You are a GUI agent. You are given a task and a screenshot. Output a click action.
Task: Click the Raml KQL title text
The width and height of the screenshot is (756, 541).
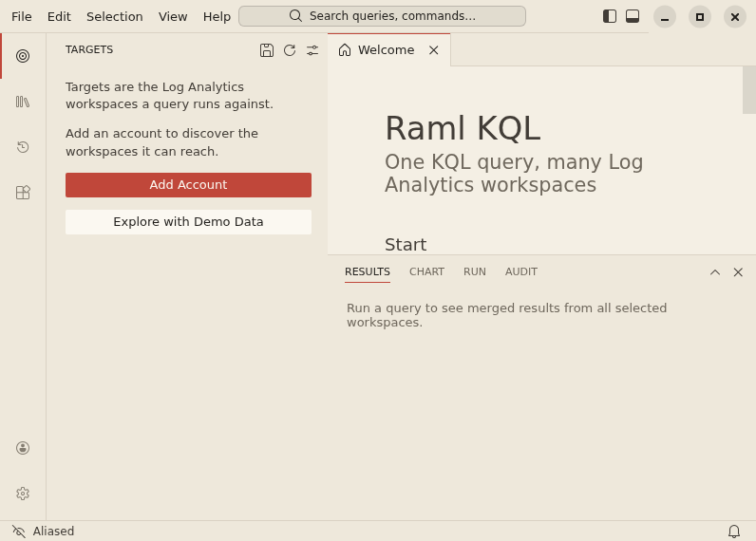click(463, 128)
